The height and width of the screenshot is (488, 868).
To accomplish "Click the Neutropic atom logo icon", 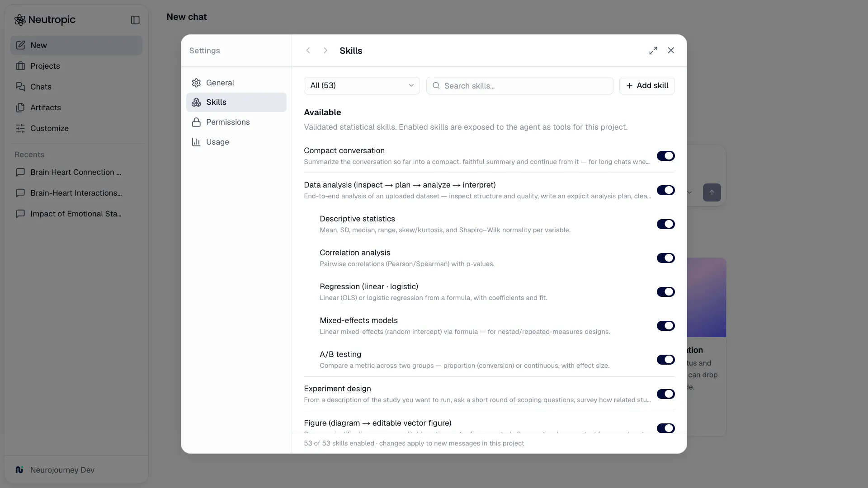I will 20,20.
